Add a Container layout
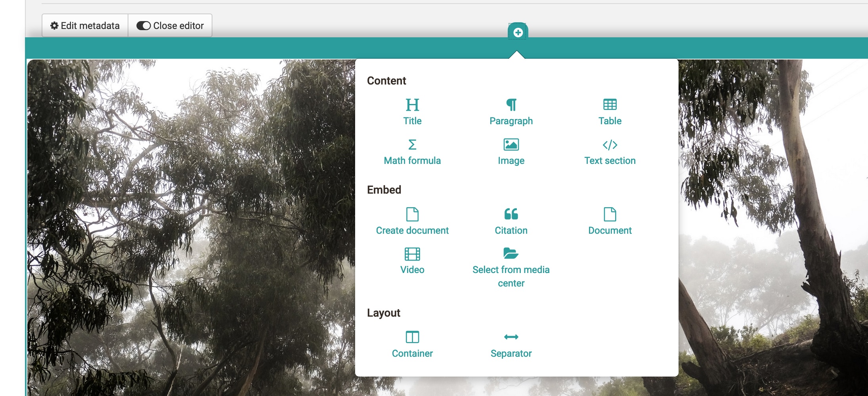868x396 pixels. (x=412, y=344)
